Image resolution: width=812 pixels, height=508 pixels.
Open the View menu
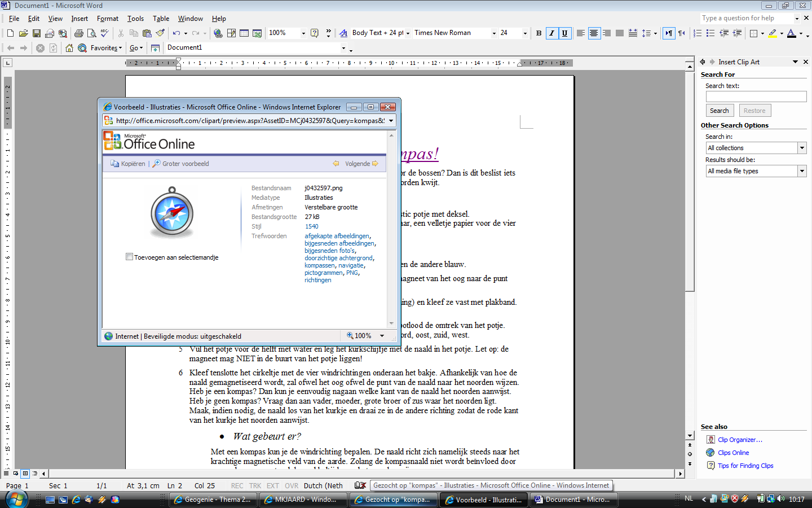coord(55,19)
